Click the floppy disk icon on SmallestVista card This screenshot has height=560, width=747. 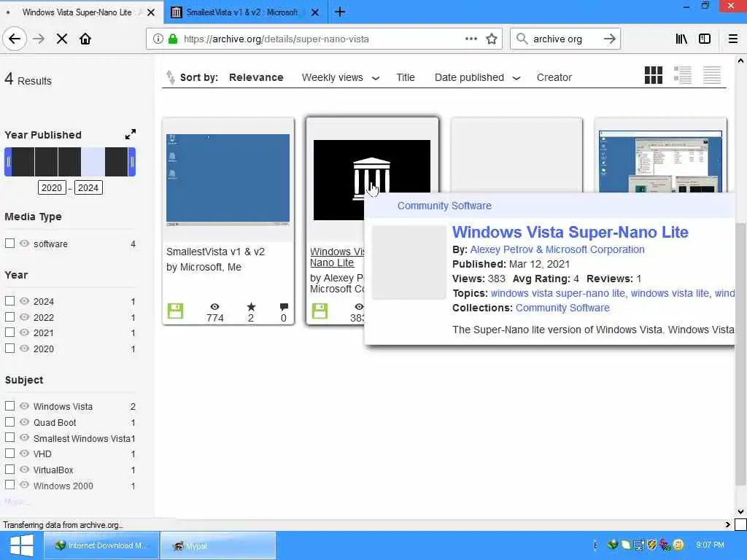pos(175,311)
